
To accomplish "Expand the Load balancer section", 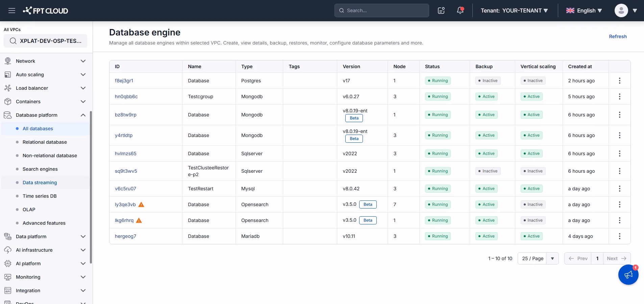I will pyautogui.click(x=83, y=88).
